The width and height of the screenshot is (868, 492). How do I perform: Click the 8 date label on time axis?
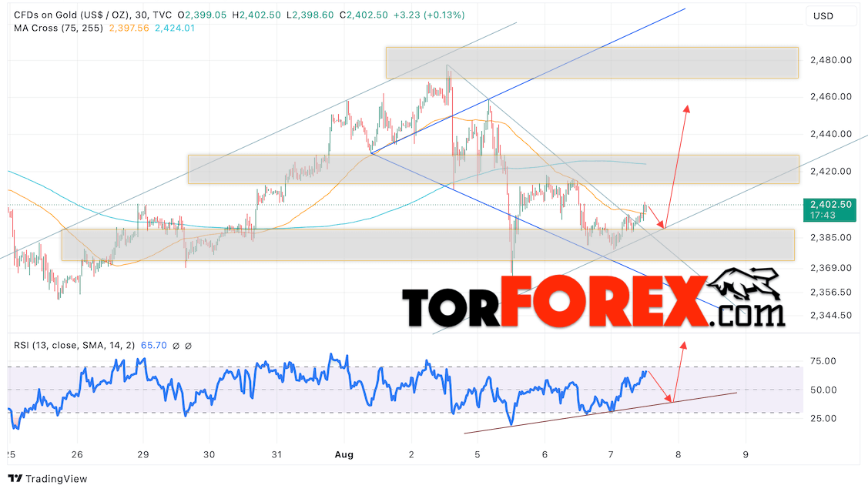pos(678,455)
